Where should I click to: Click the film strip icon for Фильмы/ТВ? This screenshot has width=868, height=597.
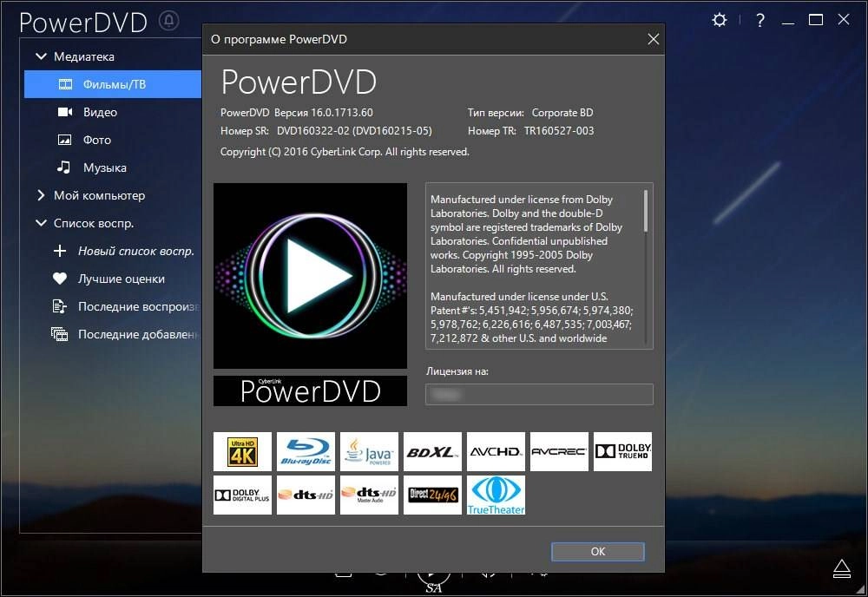[x=65, y=84]
